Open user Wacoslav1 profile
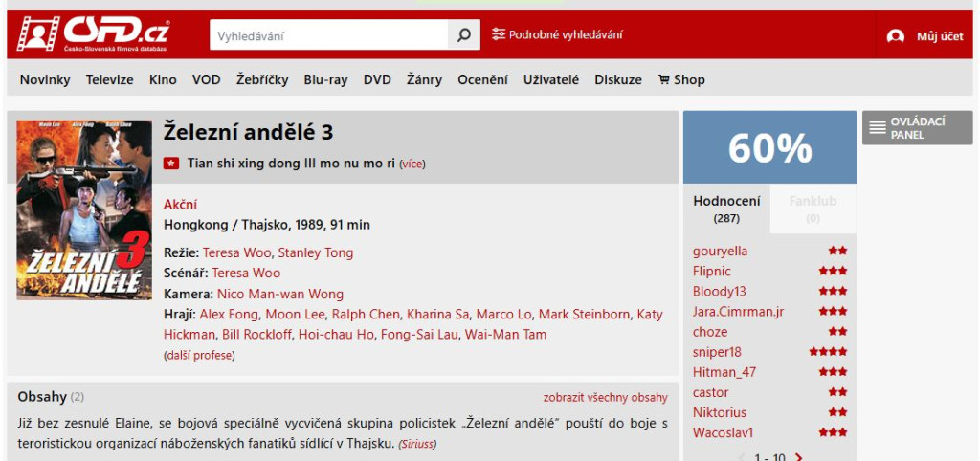The width and height of the screenshot is (980, 461). (x=724, y=432)
